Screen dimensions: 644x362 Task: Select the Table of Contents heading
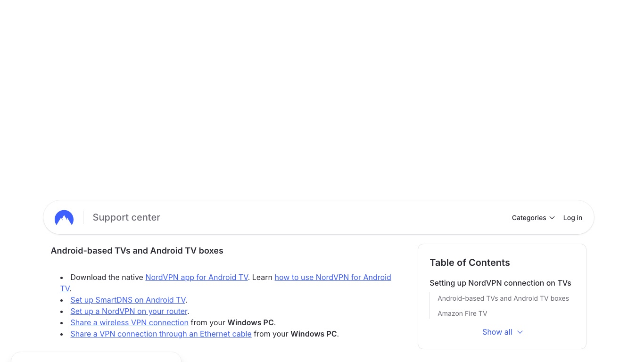click(470, 263)
